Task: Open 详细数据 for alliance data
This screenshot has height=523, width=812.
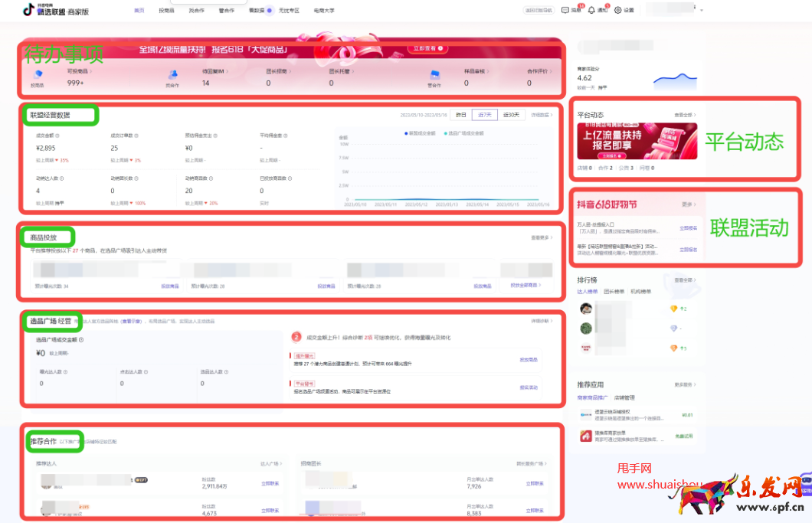Action: 542,115
